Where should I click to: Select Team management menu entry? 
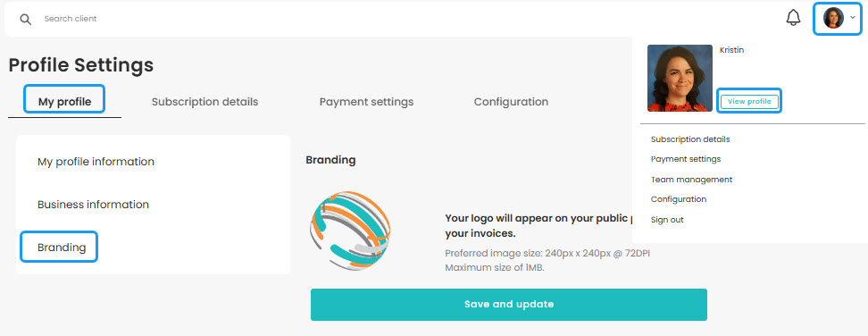(x=691, y=180)
